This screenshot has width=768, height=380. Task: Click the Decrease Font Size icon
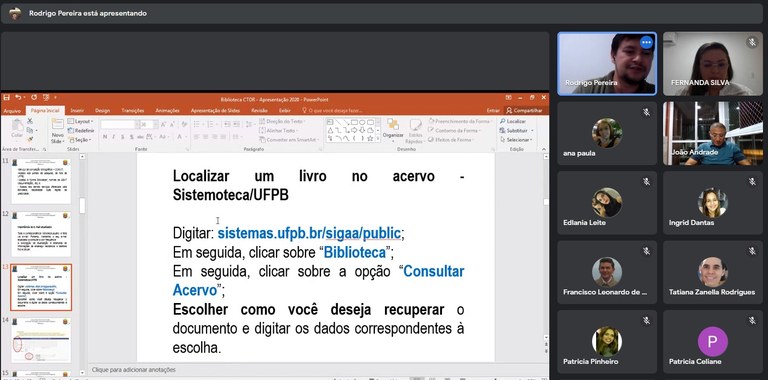click(x=172, y=124)
